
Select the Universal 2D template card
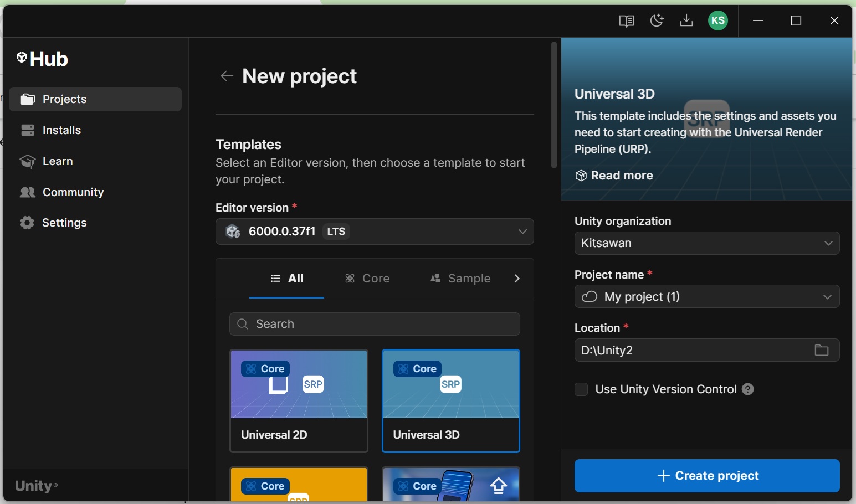[299, 401]
